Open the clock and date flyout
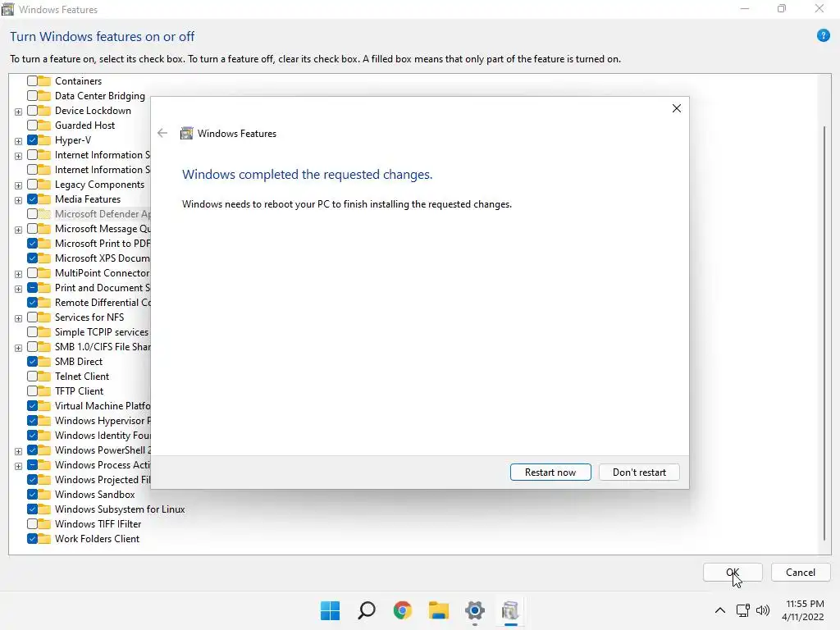 [x=803, y=610]
